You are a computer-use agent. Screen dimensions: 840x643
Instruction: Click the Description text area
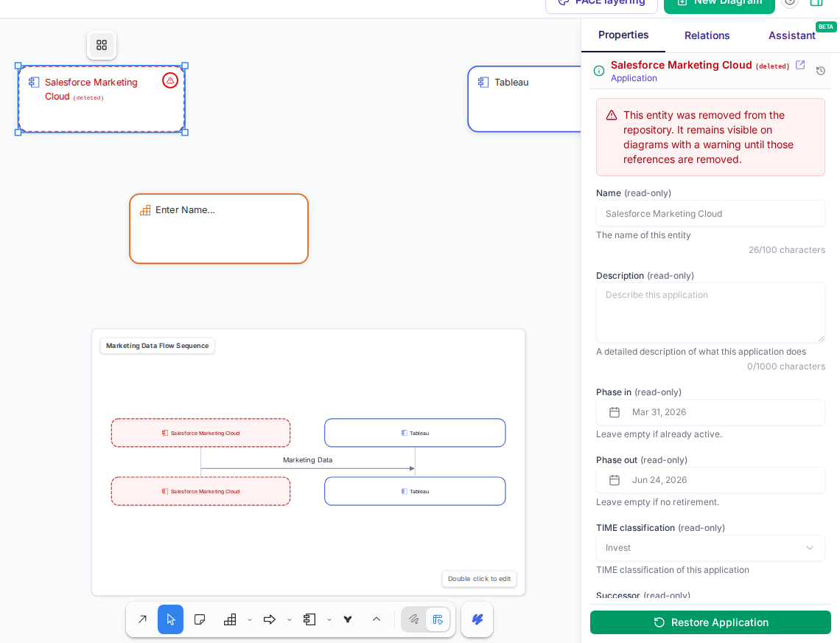pyautogui.click(x=710, y=313)
